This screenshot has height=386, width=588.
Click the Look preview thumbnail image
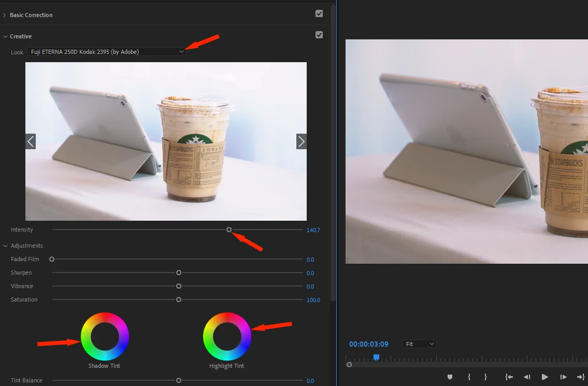166,141
